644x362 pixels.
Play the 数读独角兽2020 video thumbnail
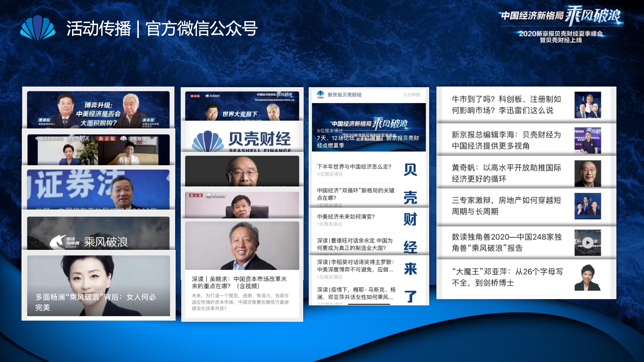click(587, 243)
